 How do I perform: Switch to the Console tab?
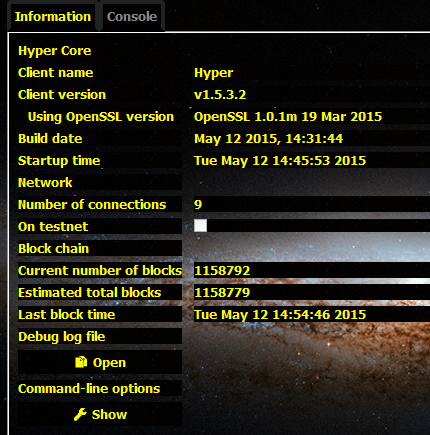point(132,17)
